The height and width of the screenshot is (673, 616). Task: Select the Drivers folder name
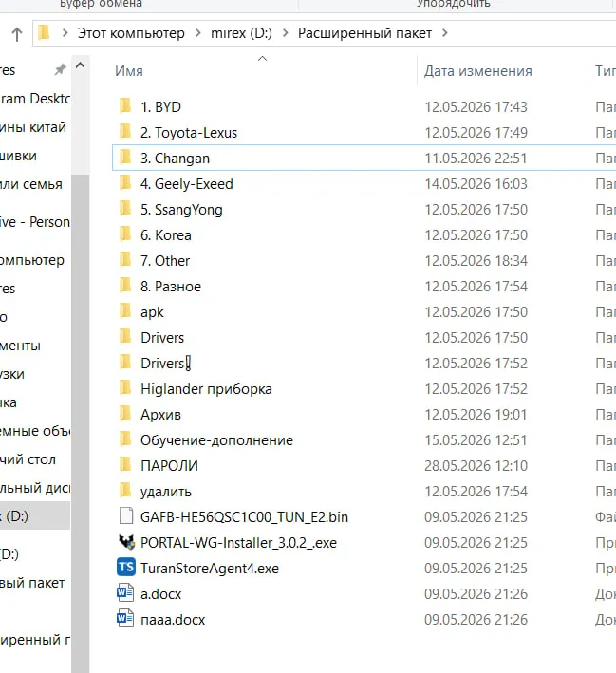162,338
